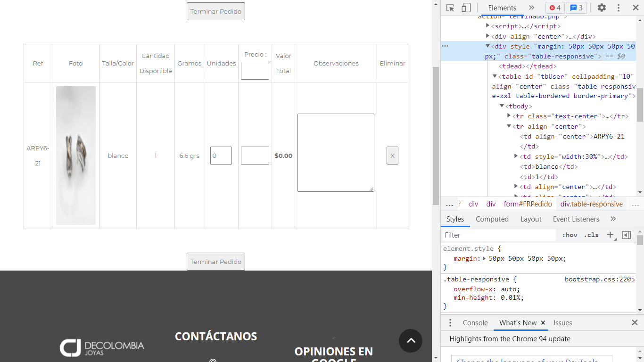This screenshot has width=644, height=362.
Task: Click the bottom Terminar Pedido button
Action: 216,262
